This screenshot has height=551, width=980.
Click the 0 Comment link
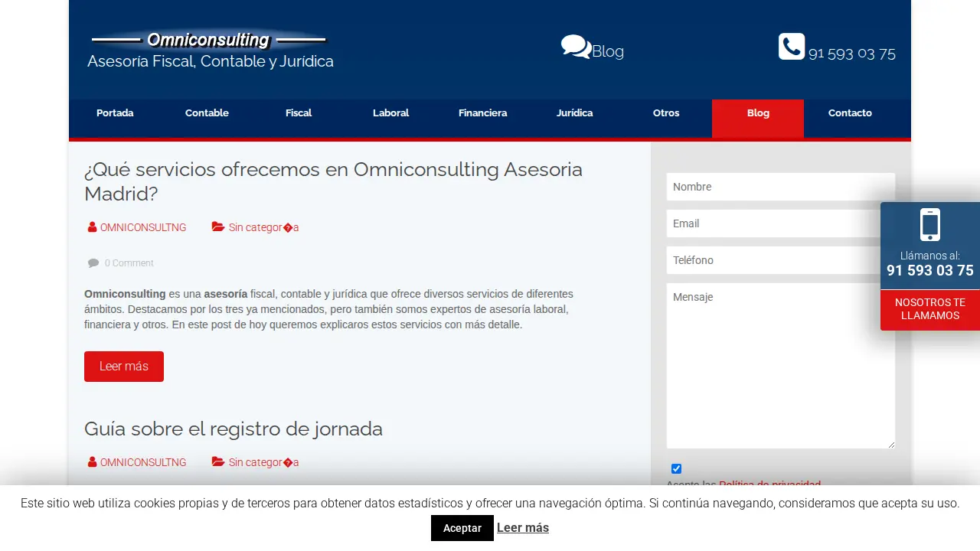129,263
